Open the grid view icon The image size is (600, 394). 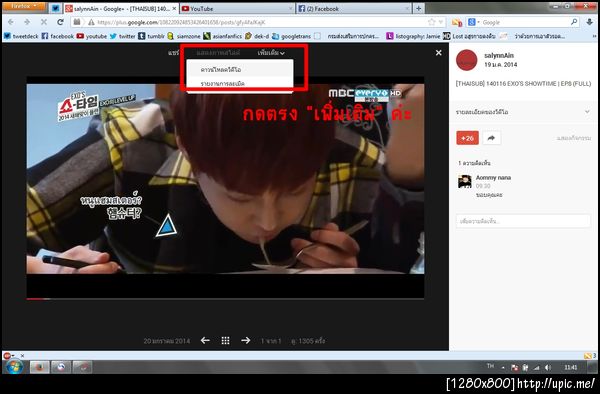pyautogui.click(x=225, y=340)
